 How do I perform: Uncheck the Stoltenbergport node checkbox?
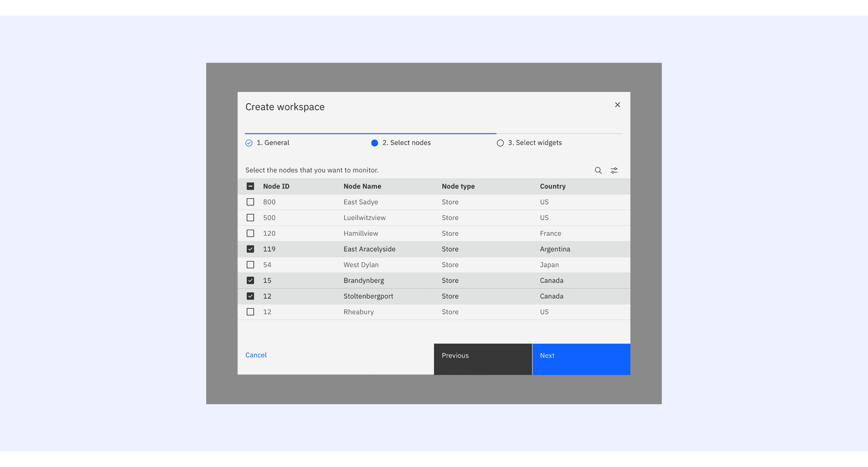tap(250, 296)
